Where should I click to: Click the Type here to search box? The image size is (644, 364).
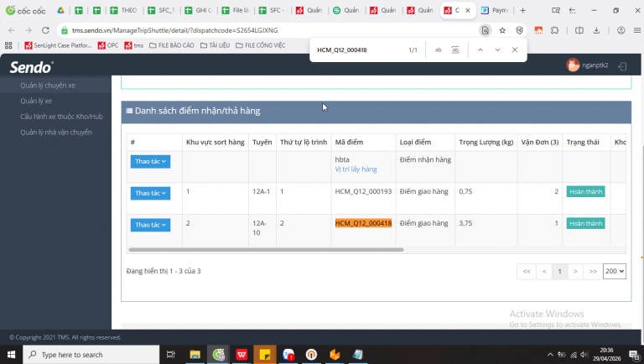tap(91, 355)
